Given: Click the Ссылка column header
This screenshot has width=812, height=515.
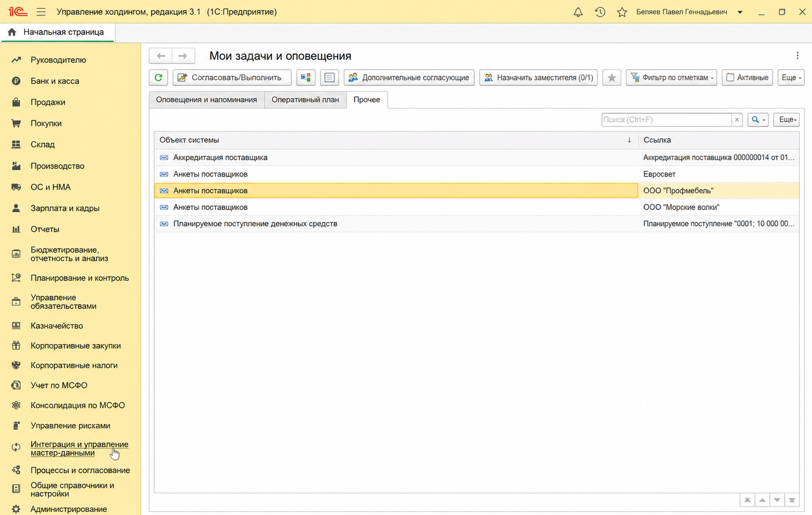Looking at the screenshot, I should [x=719, y=140].
